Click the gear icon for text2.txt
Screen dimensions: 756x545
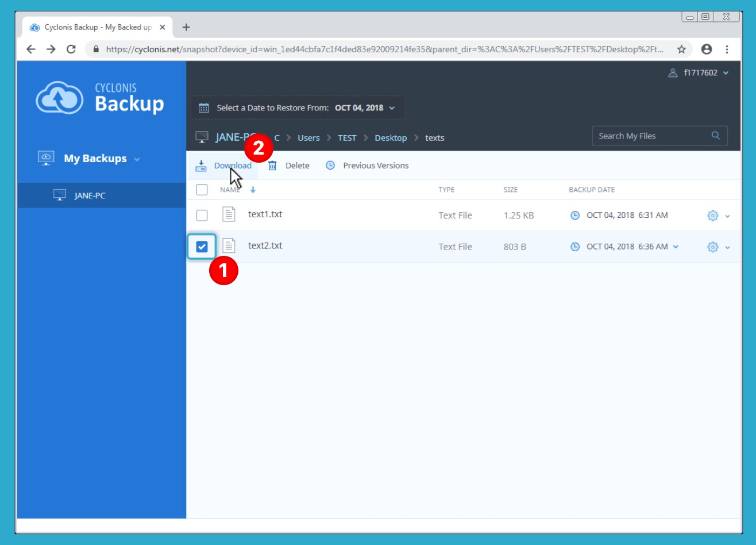pyautogui.click(x=712, y=247)
